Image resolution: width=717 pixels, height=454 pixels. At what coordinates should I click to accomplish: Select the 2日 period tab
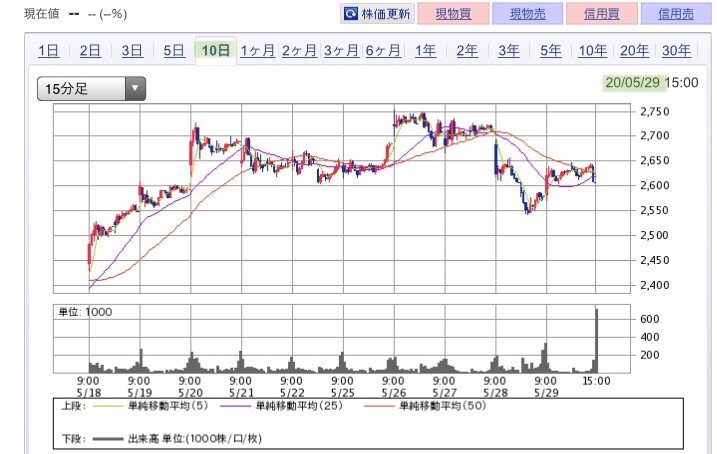click(90, 50)
